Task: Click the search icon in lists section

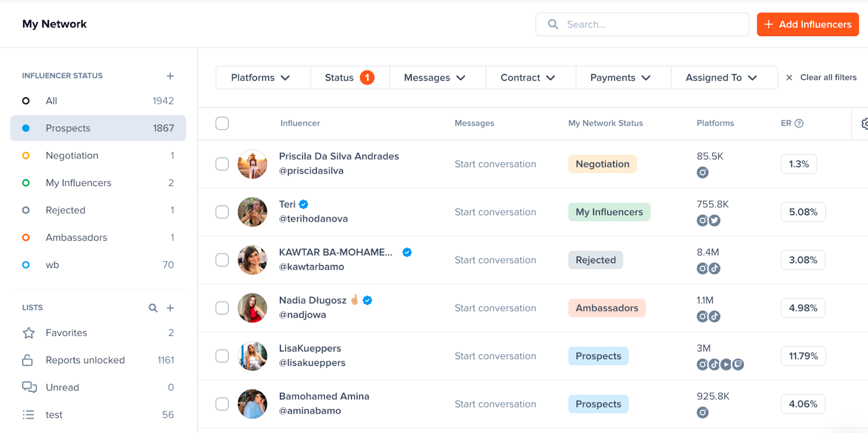Action: pos(152,308)
